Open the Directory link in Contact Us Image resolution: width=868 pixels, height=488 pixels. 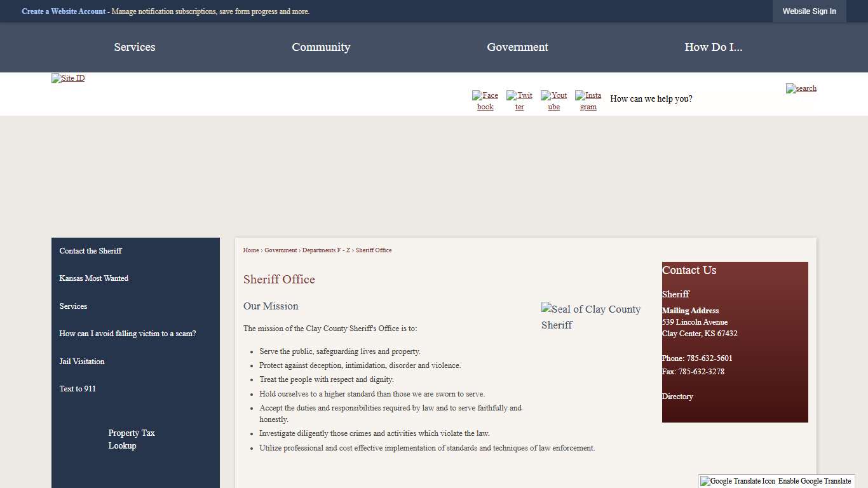tap(677, 396)
